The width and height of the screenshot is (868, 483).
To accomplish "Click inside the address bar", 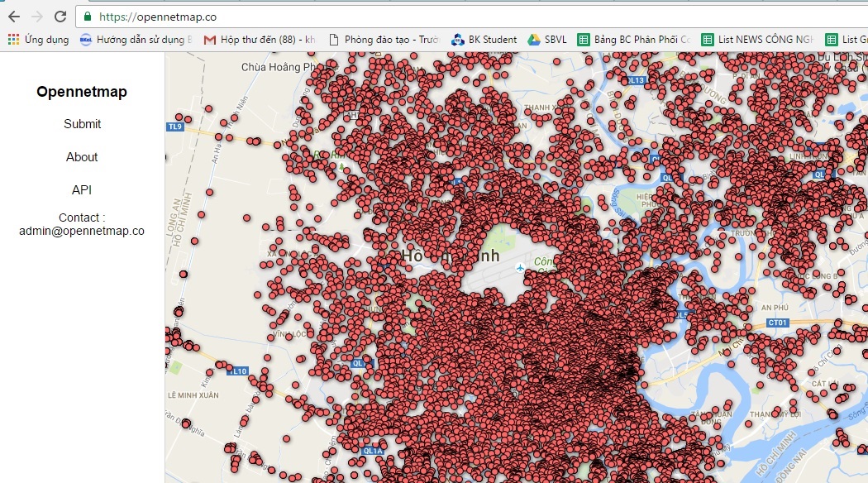I will [x=248, y=15].
